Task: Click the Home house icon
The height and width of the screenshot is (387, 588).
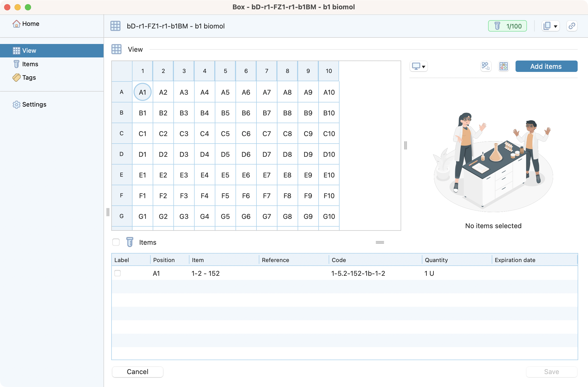Action: [x=16, y=24]
